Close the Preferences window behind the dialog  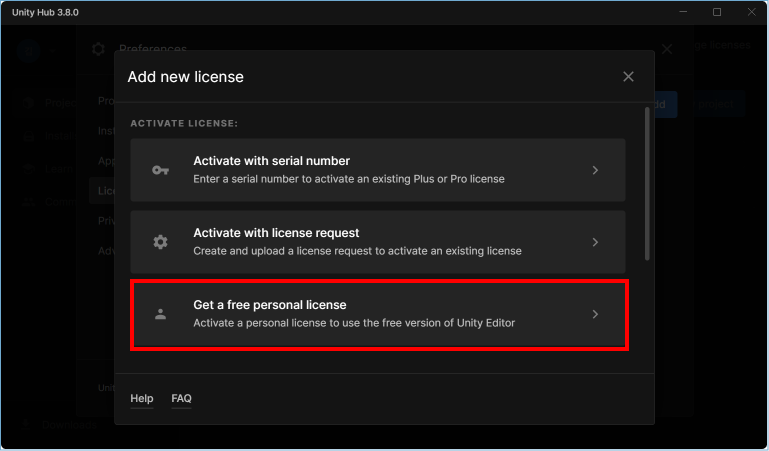point(667,49)
